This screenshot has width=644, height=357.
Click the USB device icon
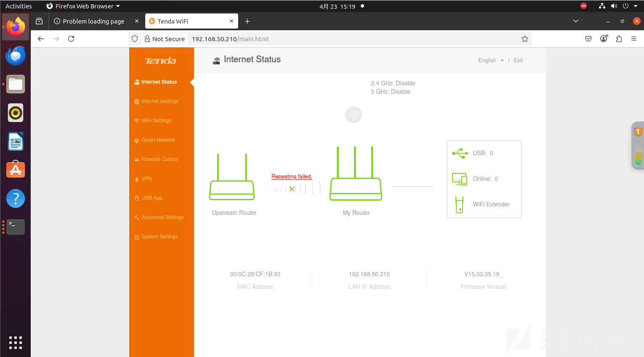coord(460,153)
